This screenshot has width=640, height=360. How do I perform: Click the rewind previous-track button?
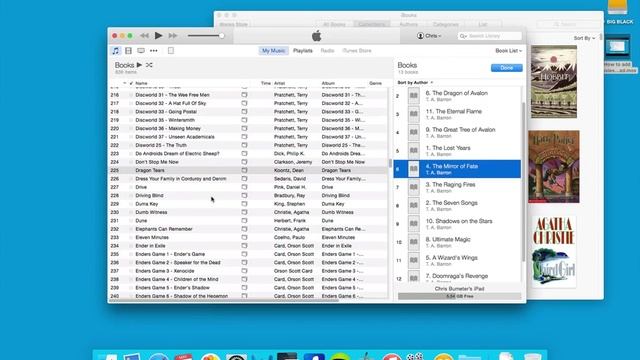tap(144, 36)
